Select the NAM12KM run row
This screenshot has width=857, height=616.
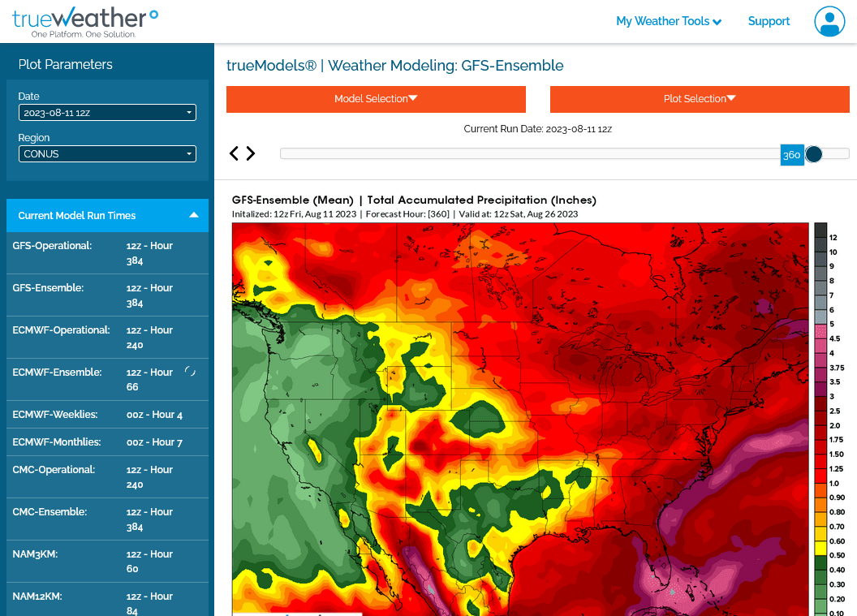coord(107,600)
